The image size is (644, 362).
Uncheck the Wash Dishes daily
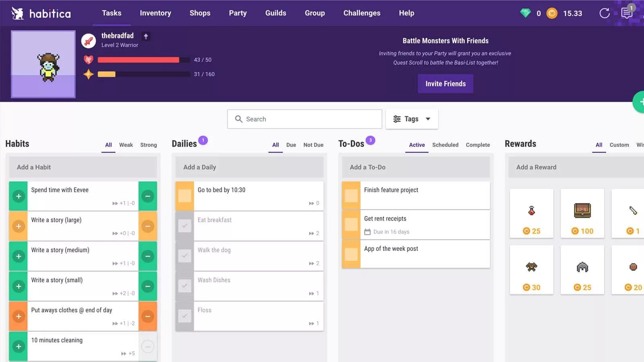(185, 286)
